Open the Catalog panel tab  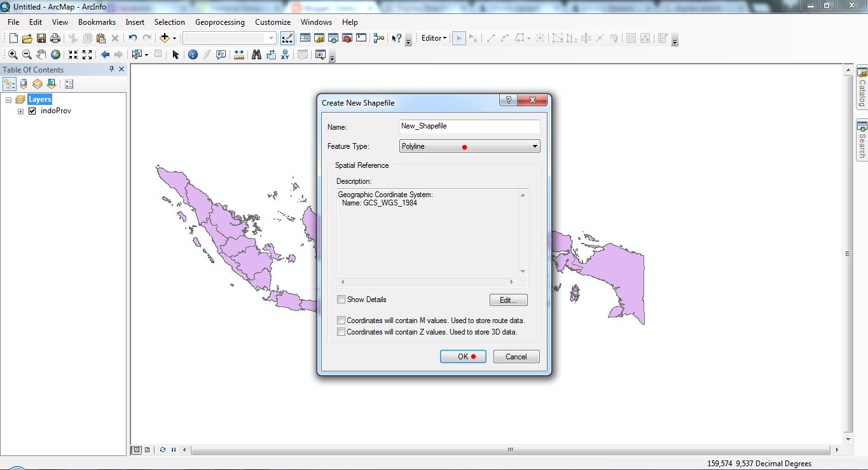pos(862,89)
